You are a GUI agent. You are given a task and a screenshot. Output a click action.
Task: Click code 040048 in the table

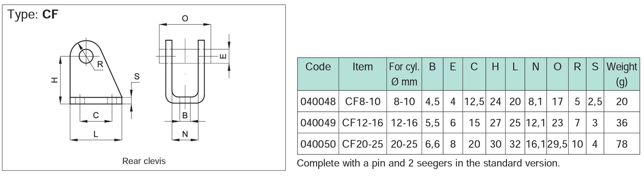(x=318, y=101)
